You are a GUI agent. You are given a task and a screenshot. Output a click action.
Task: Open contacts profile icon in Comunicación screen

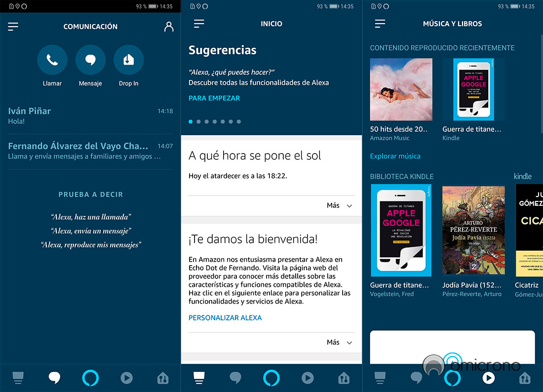pyautogui.click(x=169, y=27)
